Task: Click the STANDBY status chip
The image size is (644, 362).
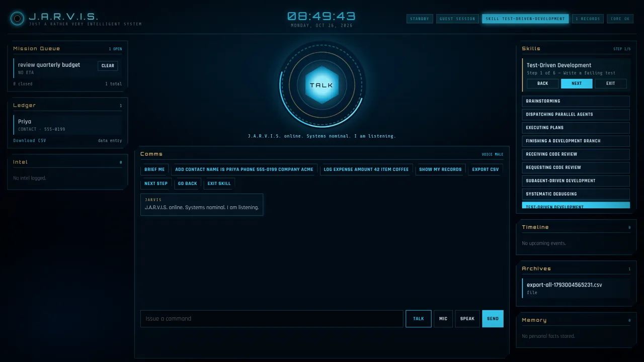Action: (x=420, y=19)
